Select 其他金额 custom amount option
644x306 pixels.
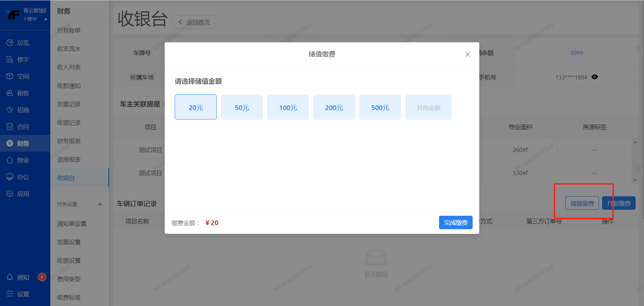pos(428,107)
